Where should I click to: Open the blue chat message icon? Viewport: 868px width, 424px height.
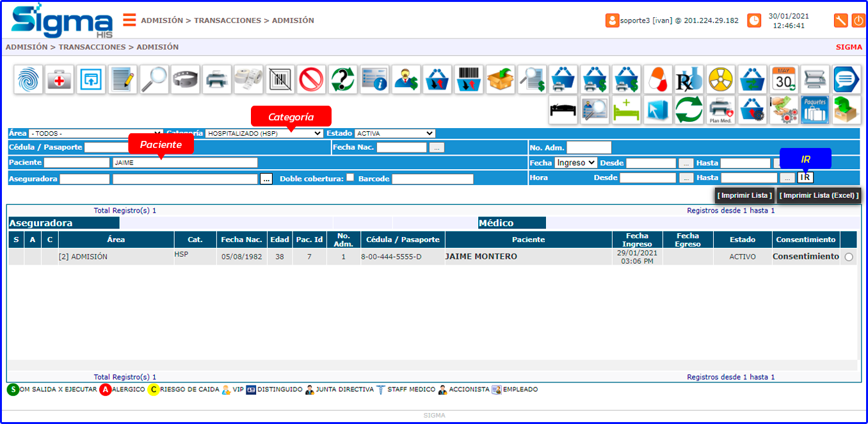point(846,80)
